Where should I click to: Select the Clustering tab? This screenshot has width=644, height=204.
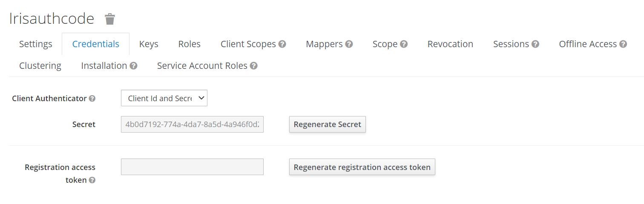[40, 66]
